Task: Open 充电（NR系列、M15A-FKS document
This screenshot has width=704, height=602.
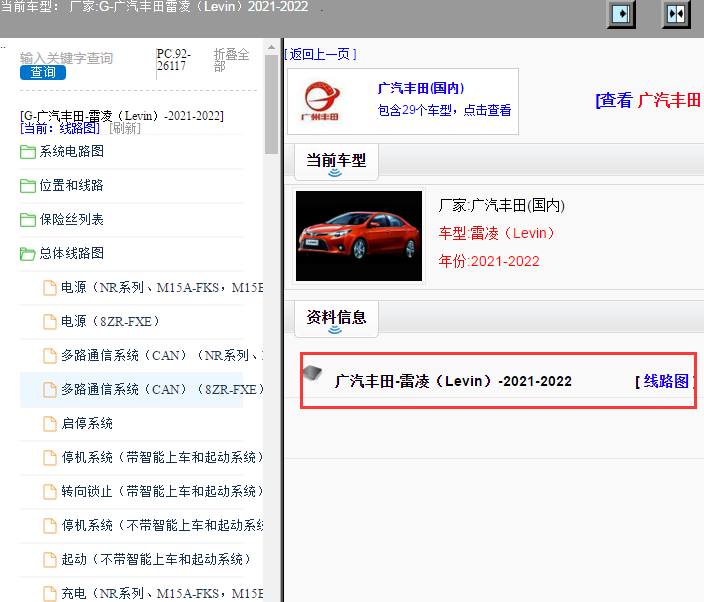Action: pyautogui.click(x=162, y=593)
